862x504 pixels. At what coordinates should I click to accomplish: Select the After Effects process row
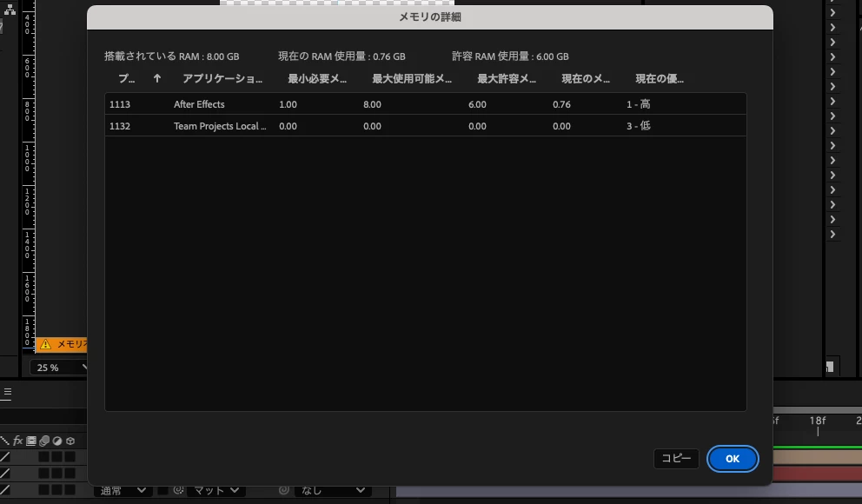coord(426,104)
